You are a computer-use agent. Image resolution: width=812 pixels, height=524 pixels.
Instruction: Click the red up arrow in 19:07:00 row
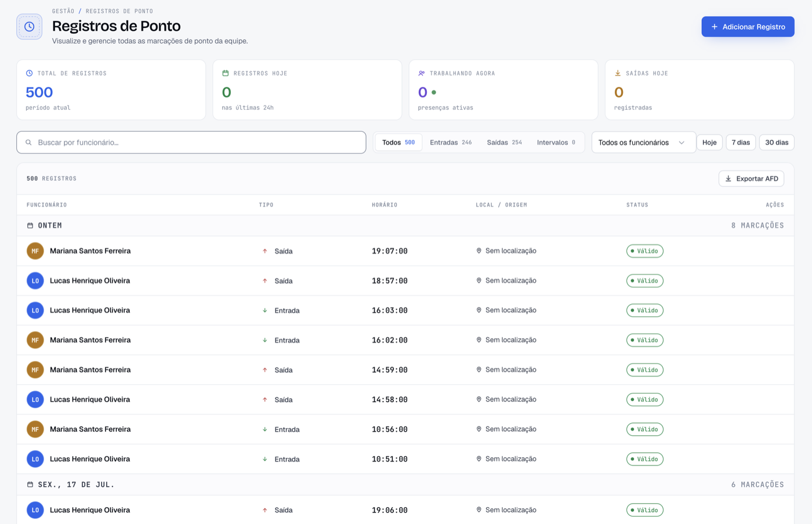point(265,251)
